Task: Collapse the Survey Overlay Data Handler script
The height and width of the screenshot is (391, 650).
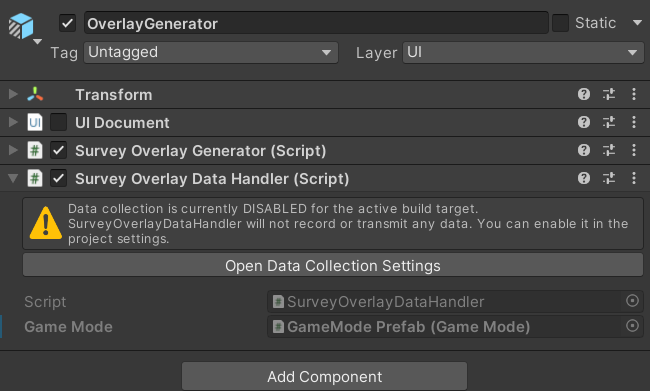Action: tap(13, 178)
